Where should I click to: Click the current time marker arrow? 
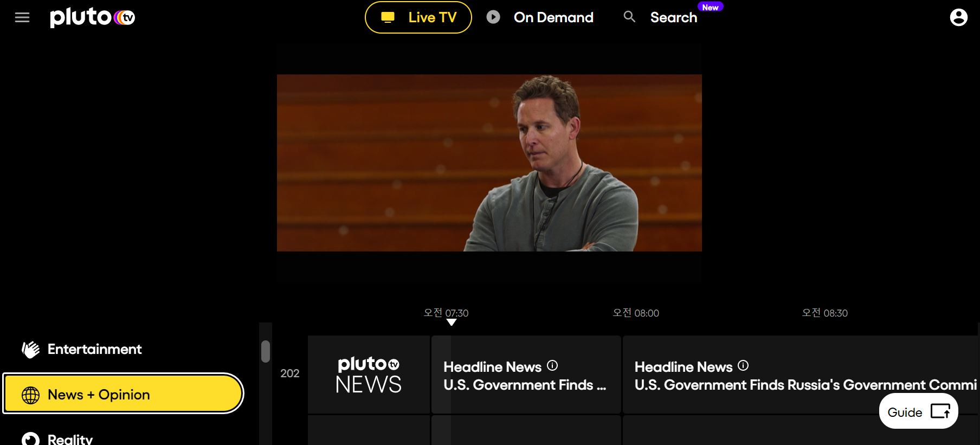click(452, 323)
